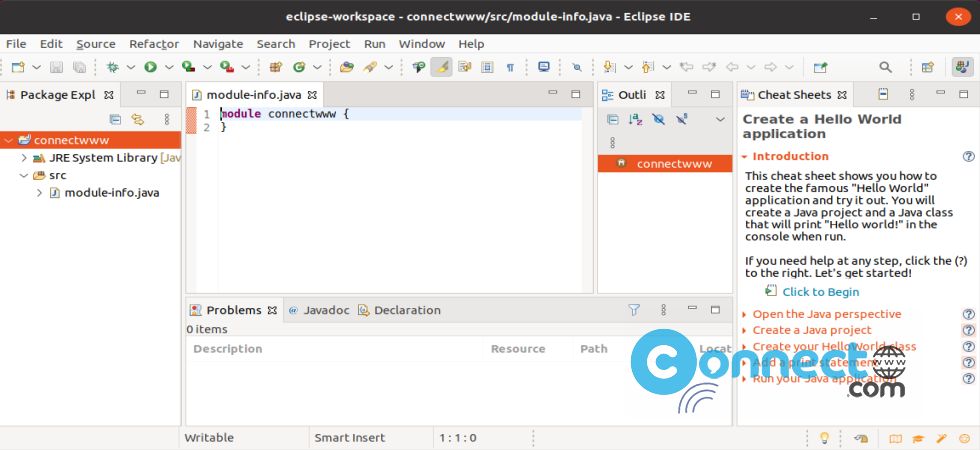Launch Debug with the bug icon
The height and width of the screenshot is (450, 980).
tap(112, 67)
